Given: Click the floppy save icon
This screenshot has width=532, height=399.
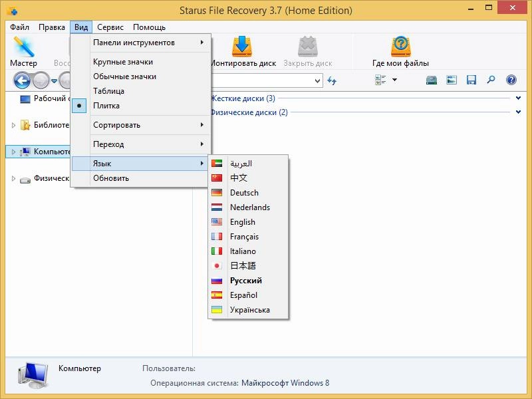Looking at the screenshot, I should tap(471, 80).
